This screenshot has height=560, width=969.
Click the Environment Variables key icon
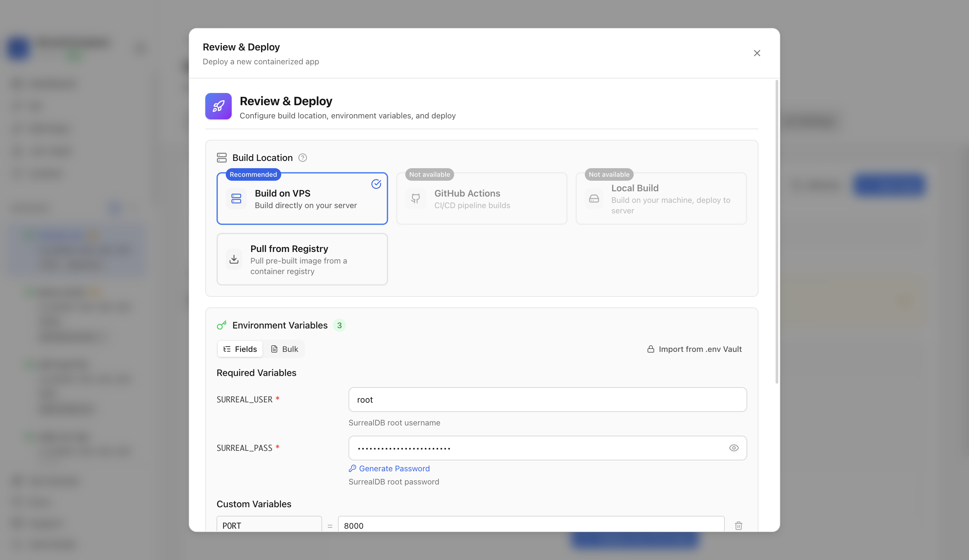[x=222, y=325]
